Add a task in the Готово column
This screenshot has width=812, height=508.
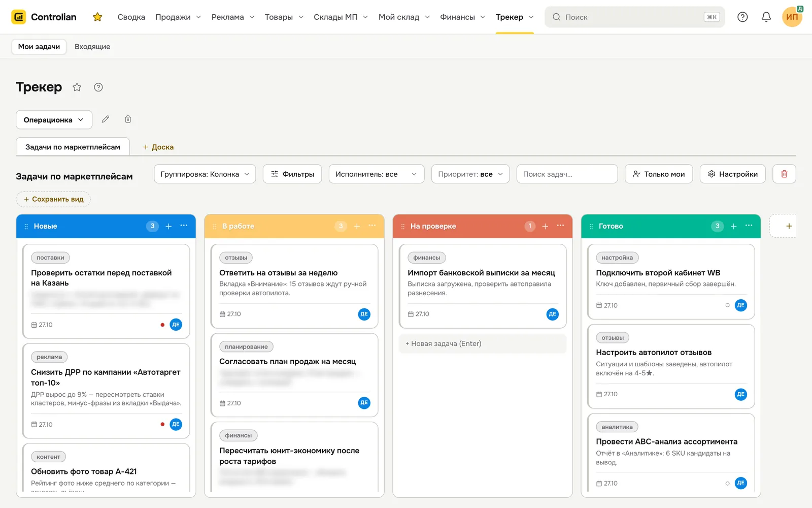(733, 226)
